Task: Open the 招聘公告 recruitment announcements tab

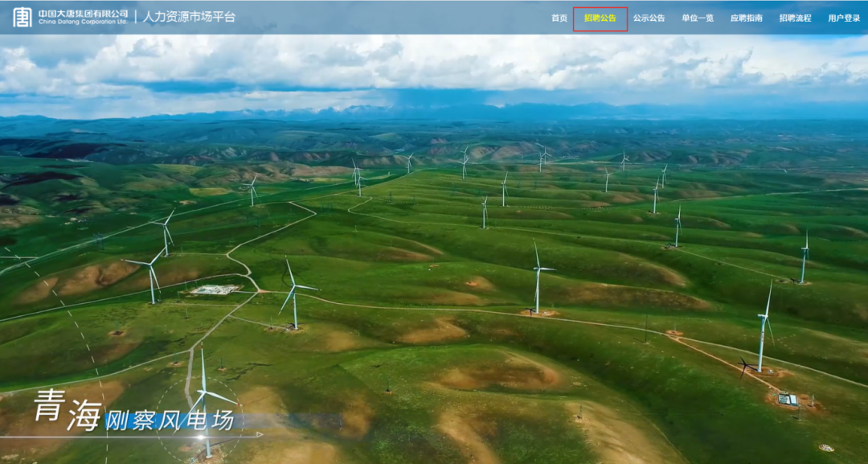Action: 600,18
